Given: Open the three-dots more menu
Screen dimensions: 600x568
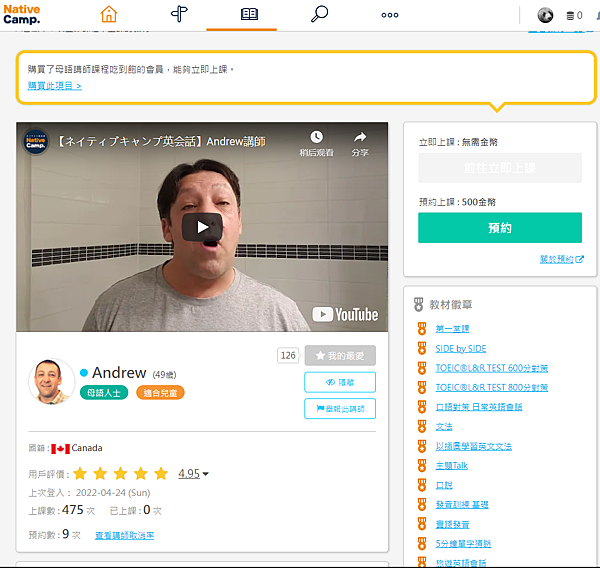Looking at the screenshot, I should point(390,15).
